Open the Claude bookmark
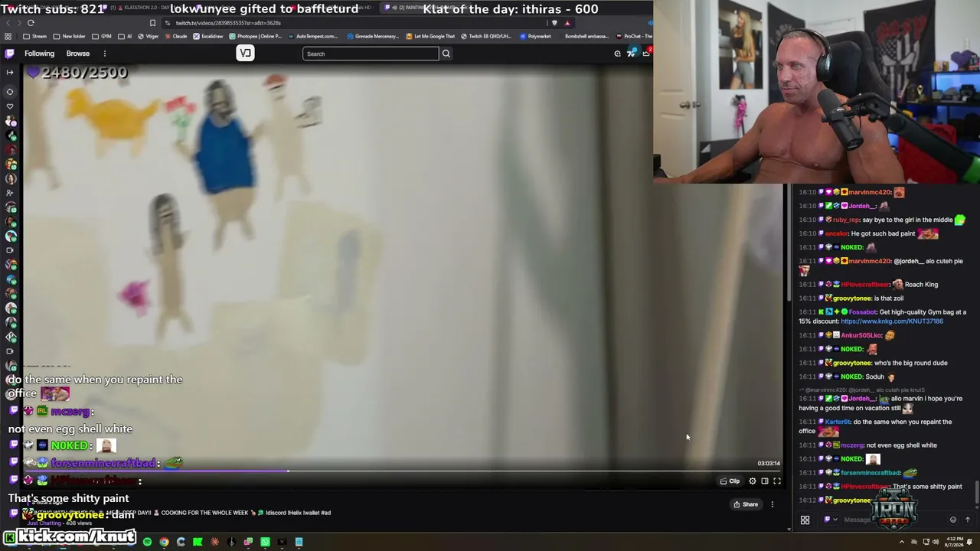 click(175, 36)
